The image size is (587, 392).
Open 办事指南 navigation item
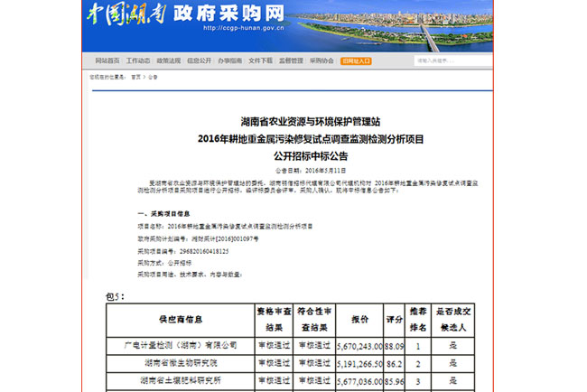click(x=229, y=61)
